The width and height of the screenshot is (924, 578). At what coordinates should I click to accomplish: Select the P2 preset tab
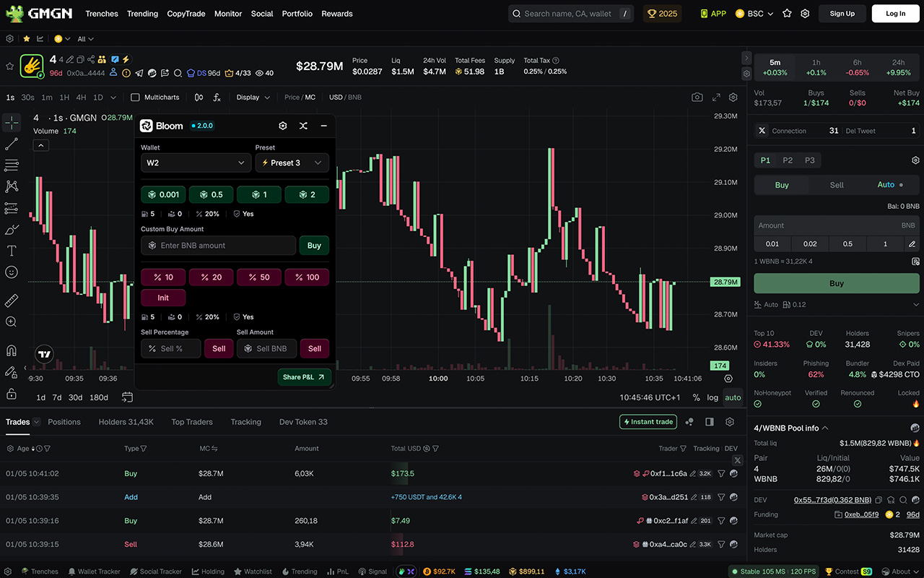tap(788, 160)
